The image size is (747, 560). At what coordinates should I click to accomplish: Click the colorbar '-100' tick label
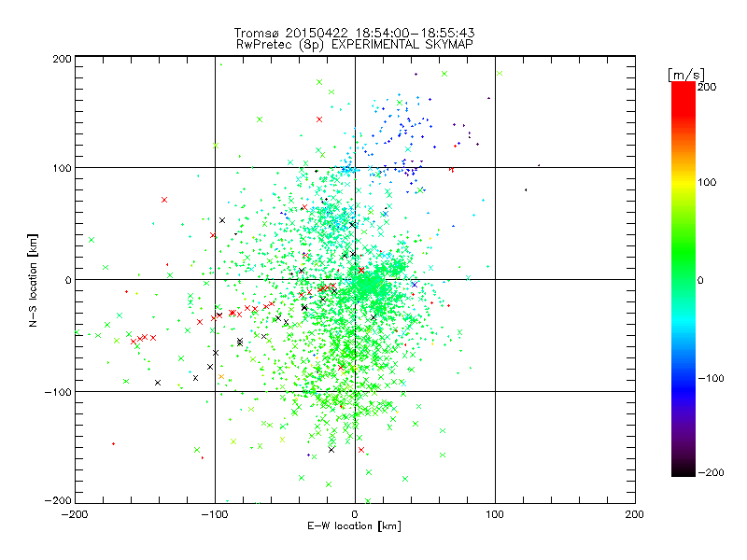(711, 378)
